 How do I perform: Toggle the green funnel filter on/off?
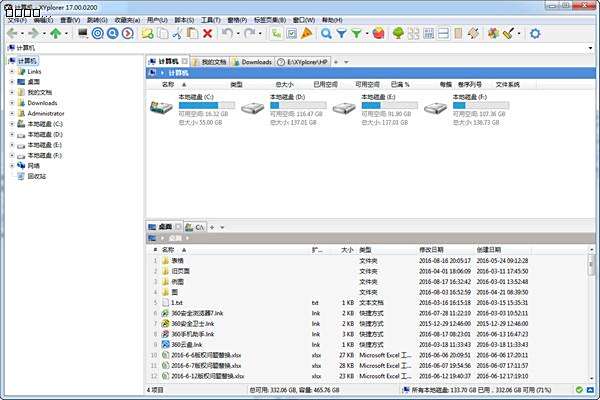(356, 34)
